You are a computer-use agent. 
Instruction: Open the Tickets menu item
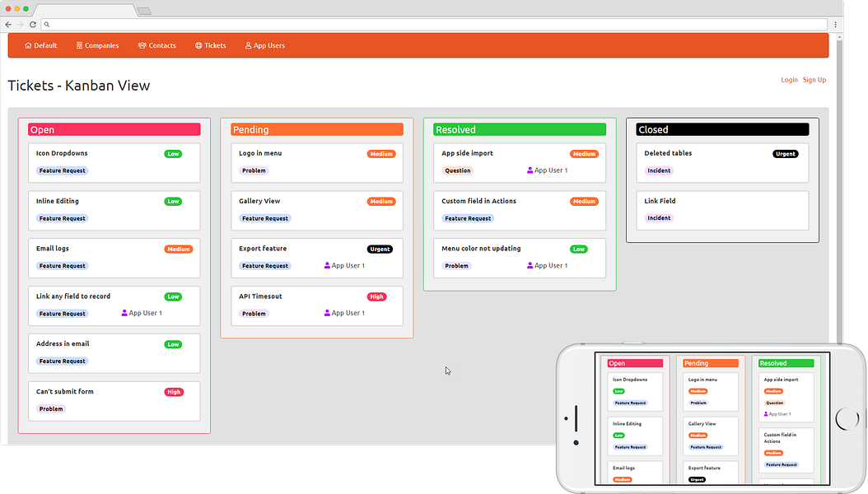click(210, 46)
